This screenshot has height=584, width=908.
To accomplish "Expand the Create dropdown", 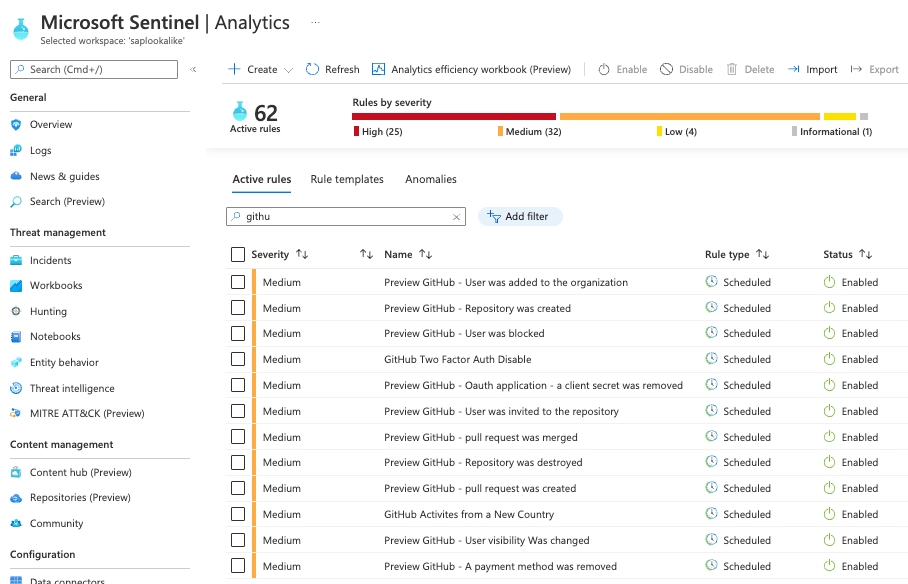I will point(288,70).
